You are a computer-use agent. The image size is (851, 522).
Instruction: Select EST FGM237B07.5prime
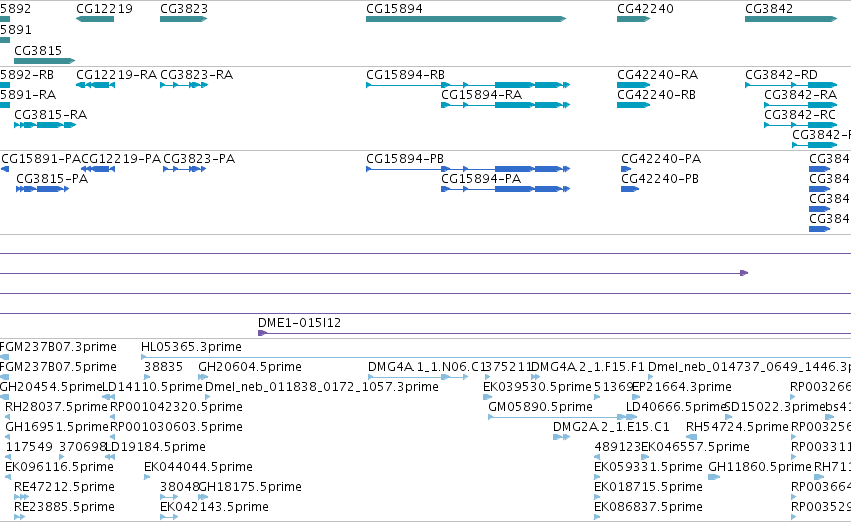[58, 367]
